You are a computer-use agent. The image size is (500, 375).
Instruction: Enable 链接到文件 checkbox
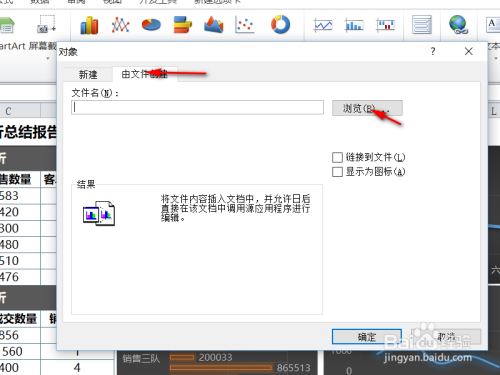tap(337, 157)
